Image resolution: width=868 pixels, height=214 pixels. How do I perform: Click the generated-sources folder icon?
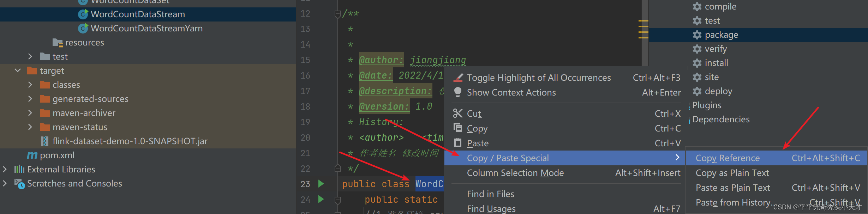45,99
